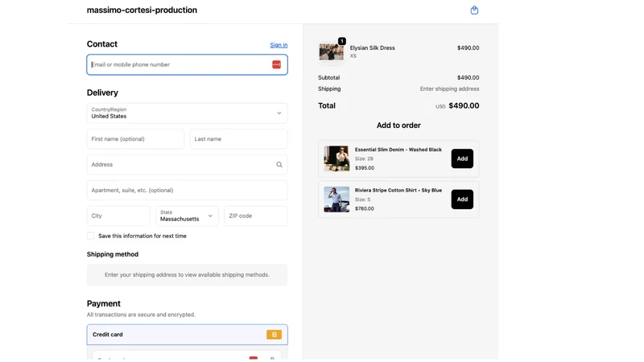Add Riviera Stripe Cotton Shirt to order

462,199
